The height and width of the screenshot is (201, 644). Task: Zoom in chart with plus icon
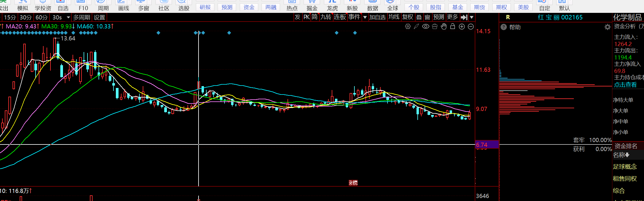pyautogui.click(x=462, y=27)
